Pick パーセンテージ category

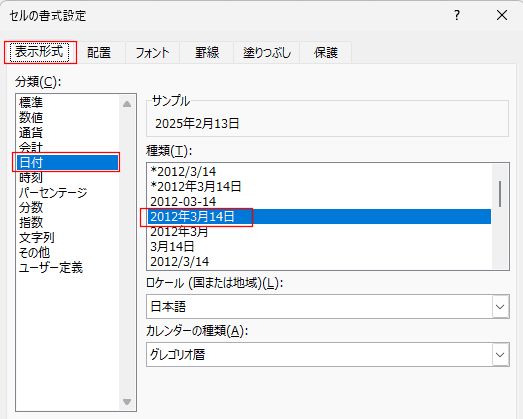point(68,192)
